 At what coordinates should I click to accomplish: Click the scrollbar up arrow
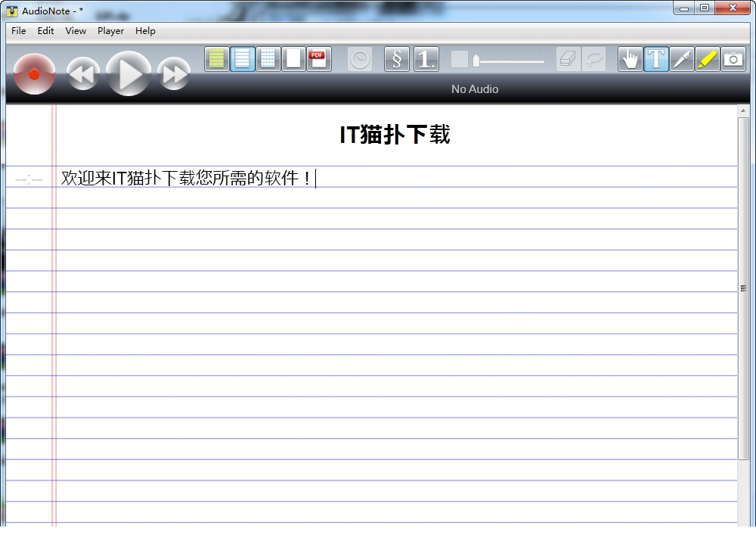pyautogui.click(x=743, y=111)
